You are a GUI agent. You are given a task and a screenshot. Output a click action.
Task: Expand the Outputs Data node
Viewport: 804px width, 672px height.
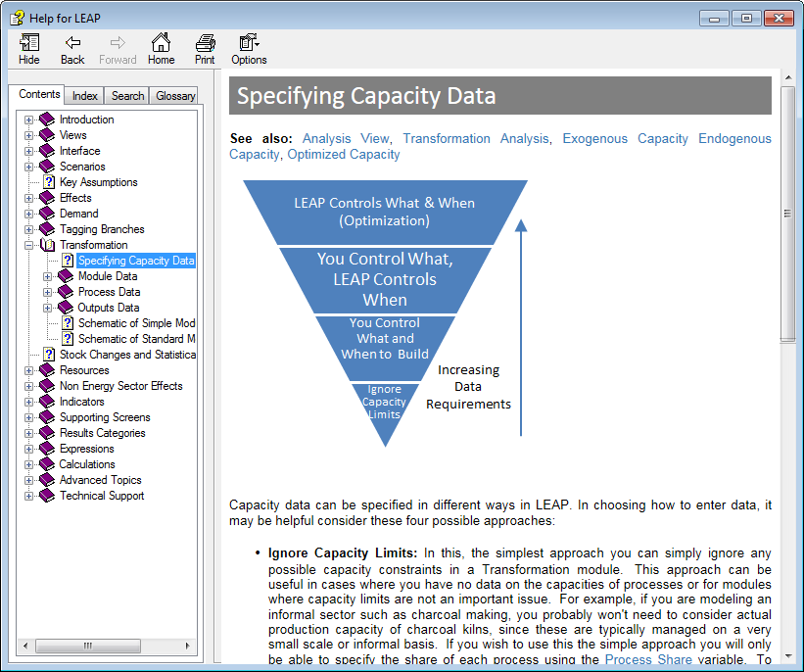click(47, 309)
